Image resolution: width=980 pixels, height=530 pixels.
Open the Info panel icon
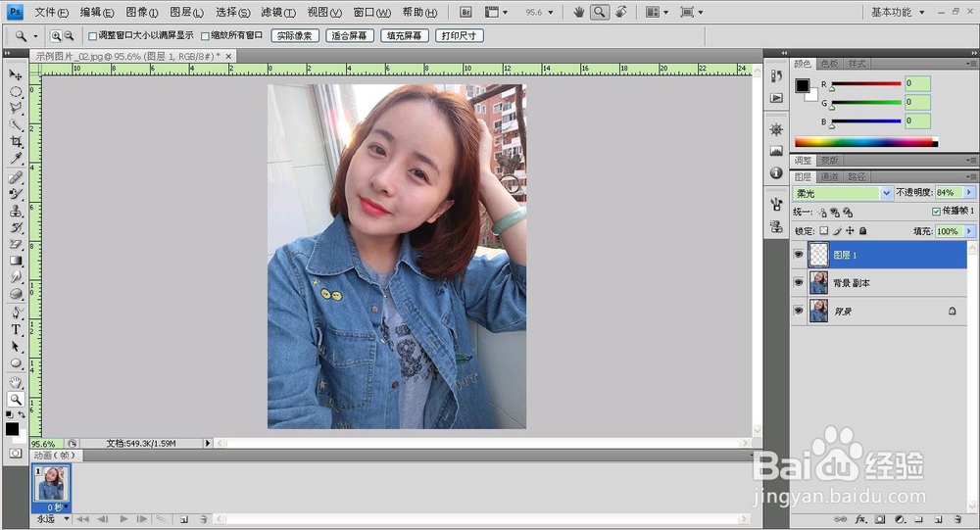776,172
